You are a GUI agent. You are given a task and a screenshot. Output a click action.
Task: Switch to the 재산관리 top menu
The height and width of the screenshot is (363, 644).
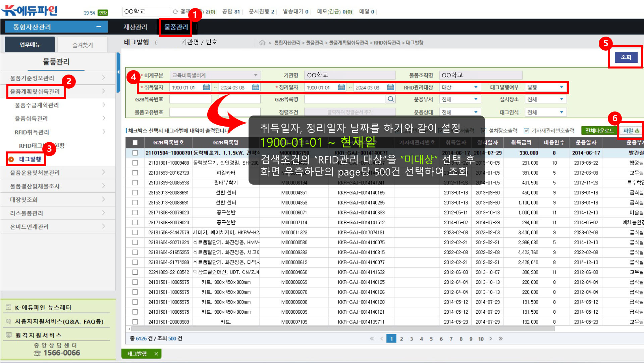[135, 27]
